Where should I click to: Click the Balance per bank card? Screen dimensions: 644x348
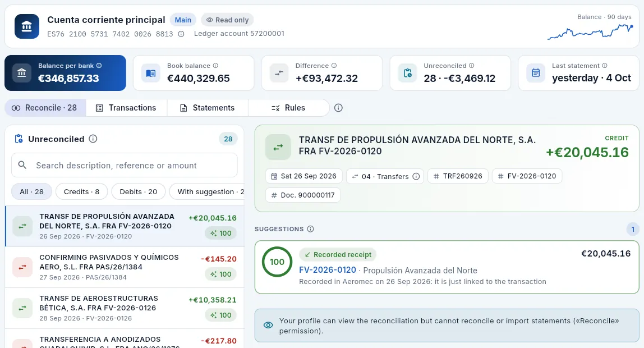coord(65,73)
